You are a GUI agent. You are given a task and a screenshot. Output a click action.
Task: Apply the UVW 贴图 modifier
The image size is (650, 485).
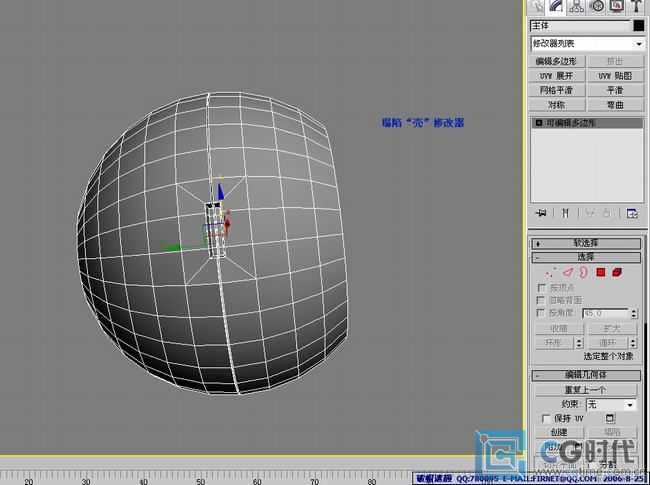point(615,76)
